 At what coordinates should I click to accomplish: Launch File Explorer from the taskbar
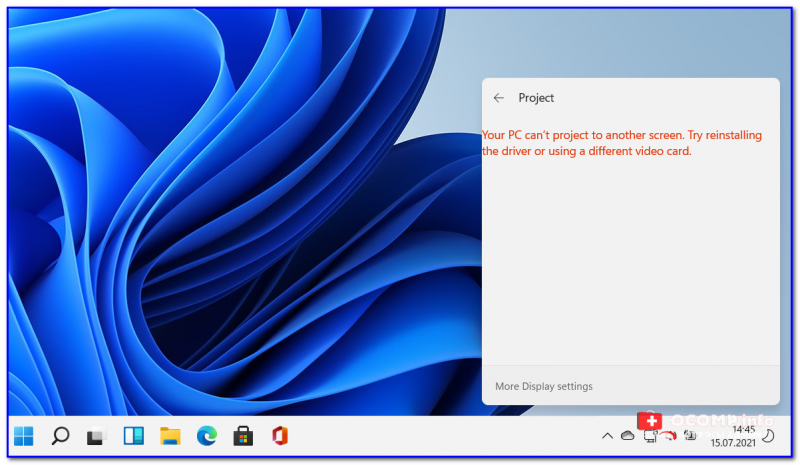click(170, 436)
